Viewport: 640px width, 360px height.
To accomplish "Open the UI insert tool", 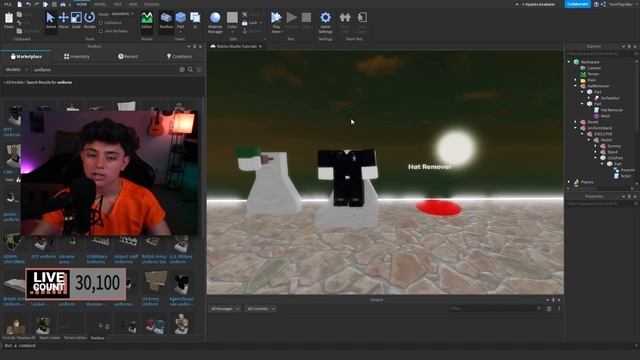I will [195, 20].
